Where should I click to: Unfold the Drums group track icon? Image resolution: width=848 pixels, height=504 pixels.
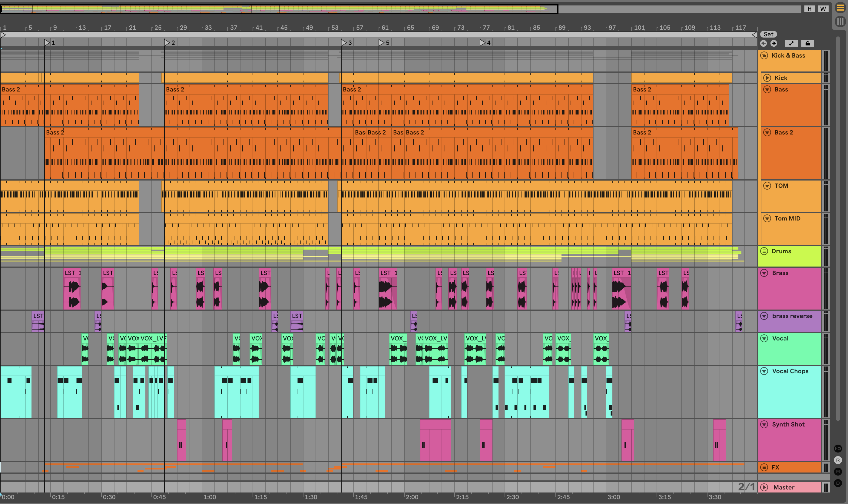tap(764, 251)
